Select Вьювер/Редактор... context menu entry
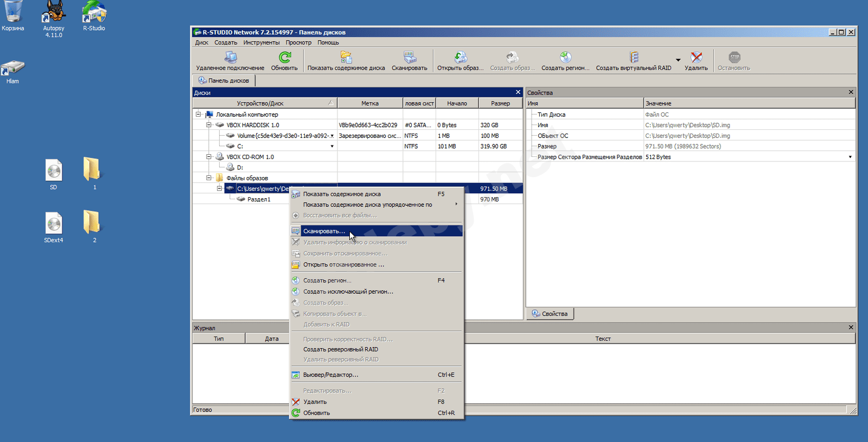The width and height of the screenshot is (868, 442). pos(330,375)
